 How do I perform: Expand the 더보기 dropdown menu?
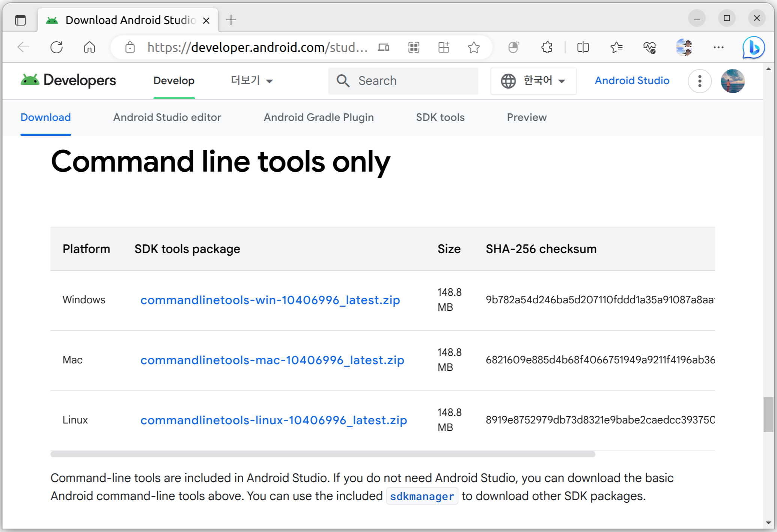pyautogui.click(x=251, y=81)
